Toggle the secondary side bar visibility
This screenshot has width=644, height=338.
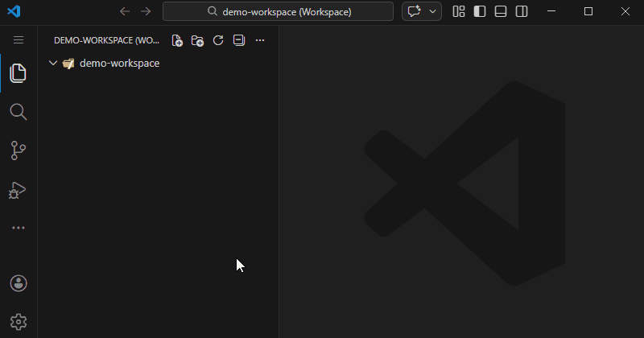522,11
